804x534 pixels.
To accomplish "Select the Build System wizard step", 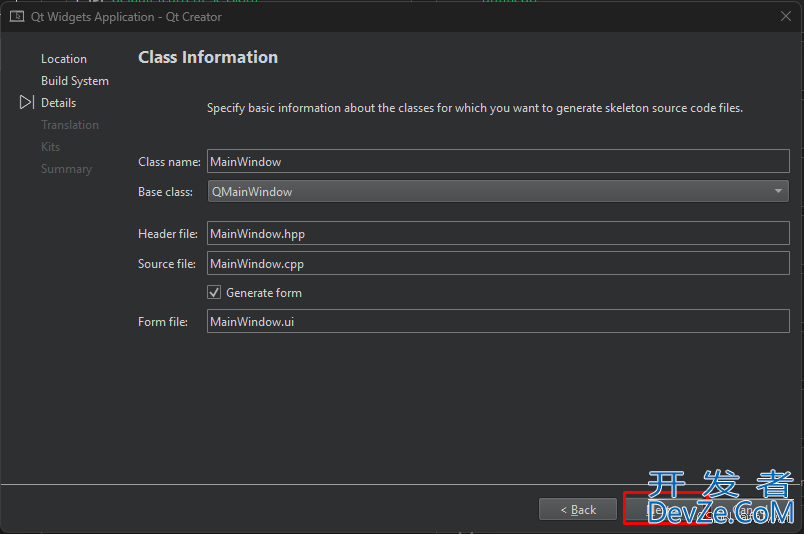I will point(75,81).
